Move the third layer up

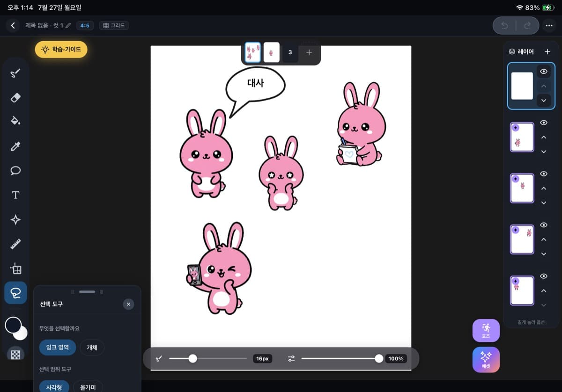tap(544, 189)
